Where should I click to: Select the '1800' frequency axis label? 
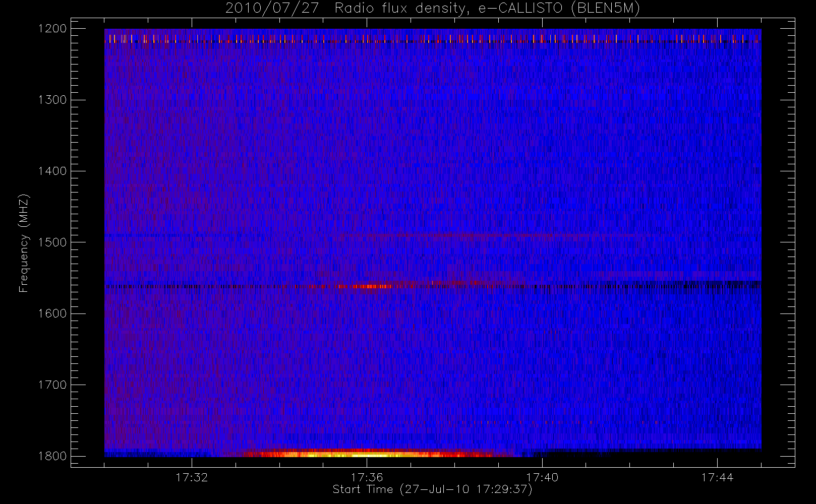(52, 456)
